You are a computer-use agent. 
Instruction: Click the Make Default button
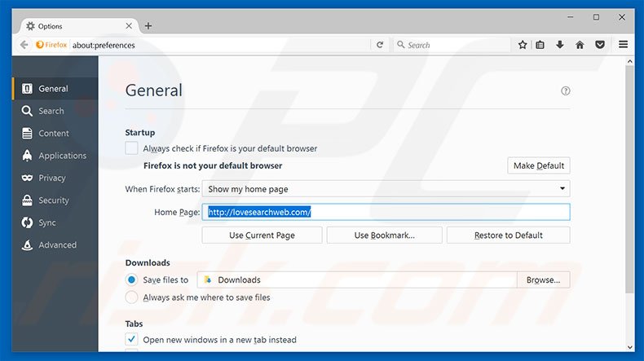538,165
